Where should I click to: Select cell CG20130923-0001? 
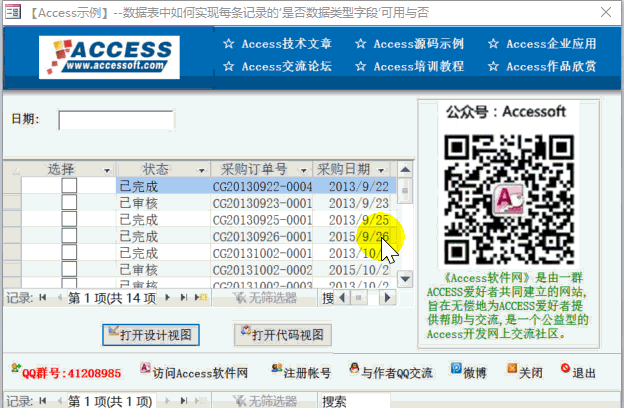(x=262, y=203)
